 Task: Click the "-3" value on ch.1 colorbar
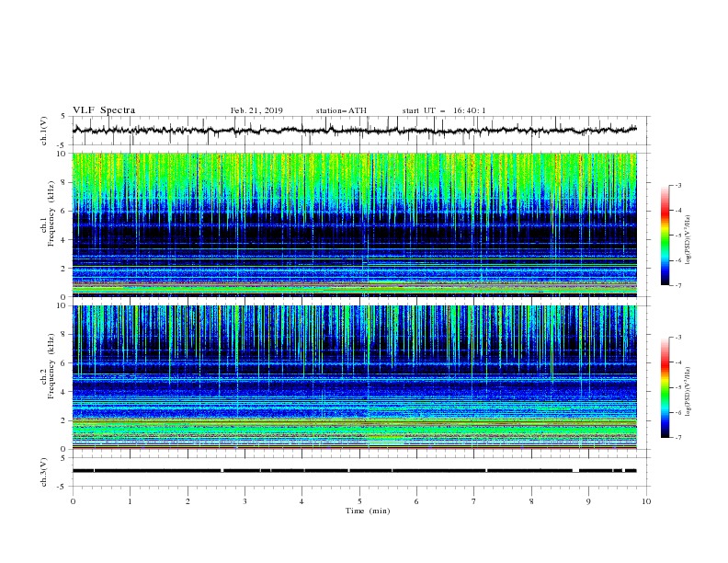point(677,185)
